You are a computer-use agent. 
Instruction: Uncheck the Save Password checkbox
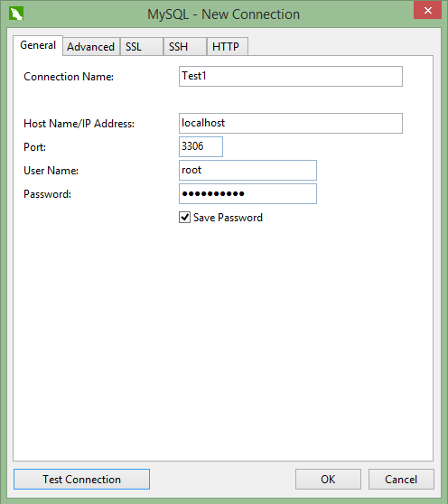[x=184, y=218]
